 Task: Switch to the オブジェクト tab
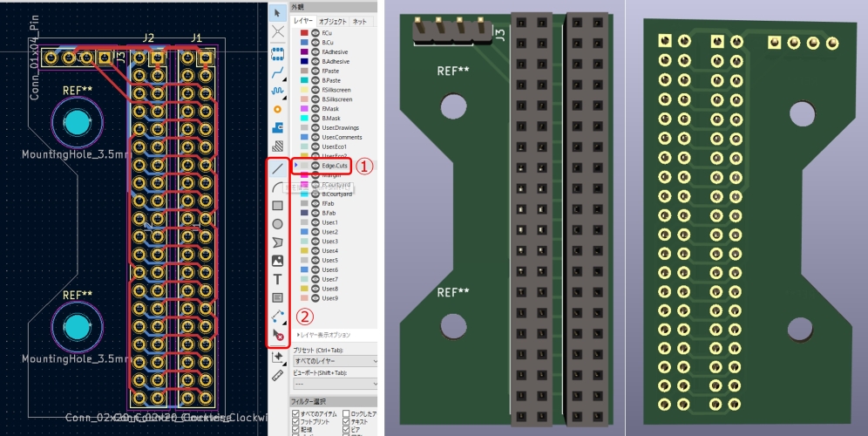[x=333, y=20]
